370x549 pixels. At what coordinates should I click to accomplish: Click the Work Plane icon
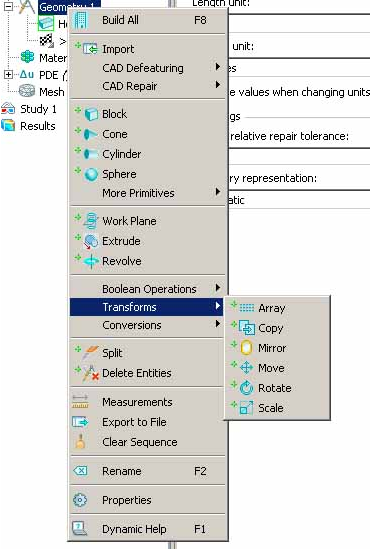tap(91, 221)
